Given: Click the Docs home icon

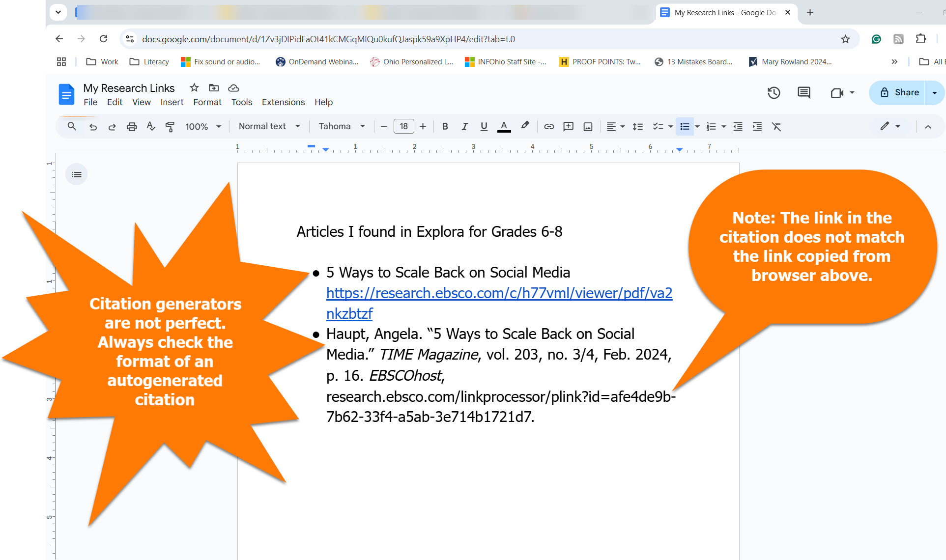Looking at the screenshot, I should (66, 94).
